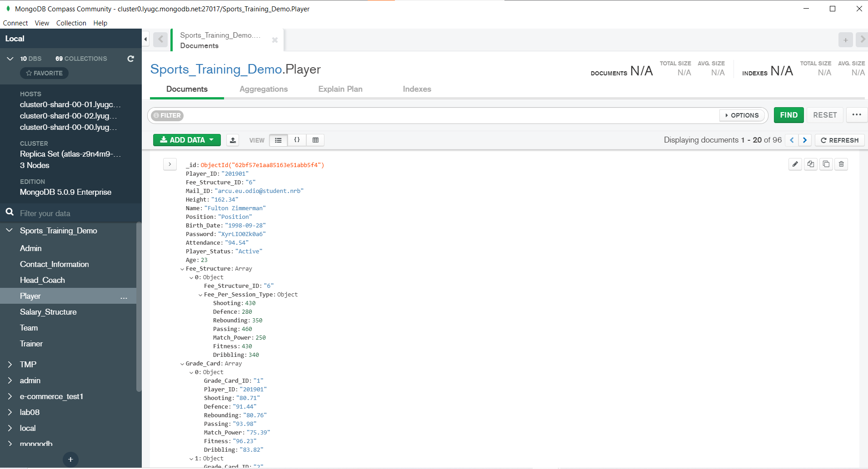Expand the admin database

[10, 380]
